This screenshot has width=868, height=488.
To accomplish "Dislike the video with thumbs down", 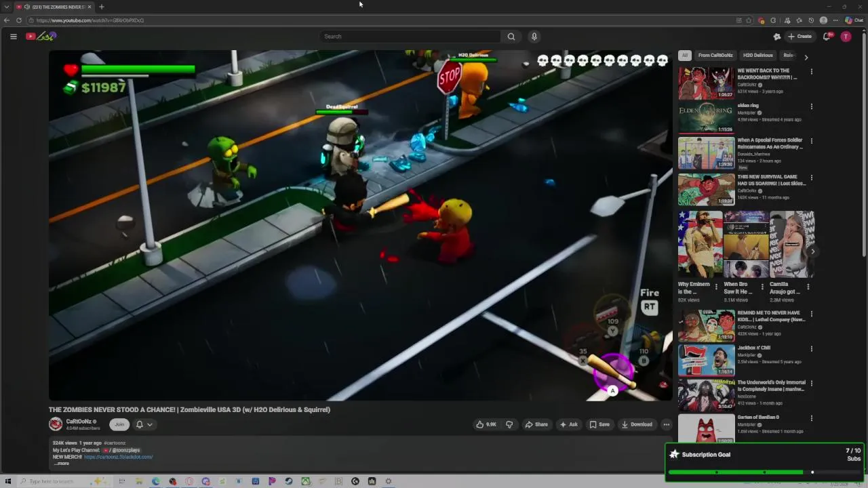I will (509, 424).
